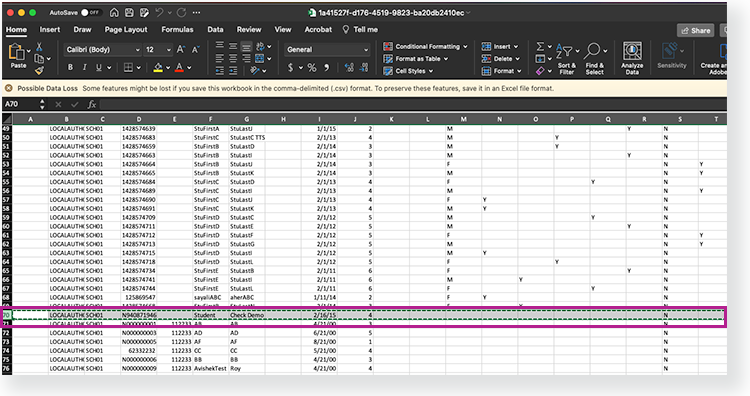This screenshot has height=396, width=750.
Task: Click the Increase Decimal icon
Action: click(349, 67)
